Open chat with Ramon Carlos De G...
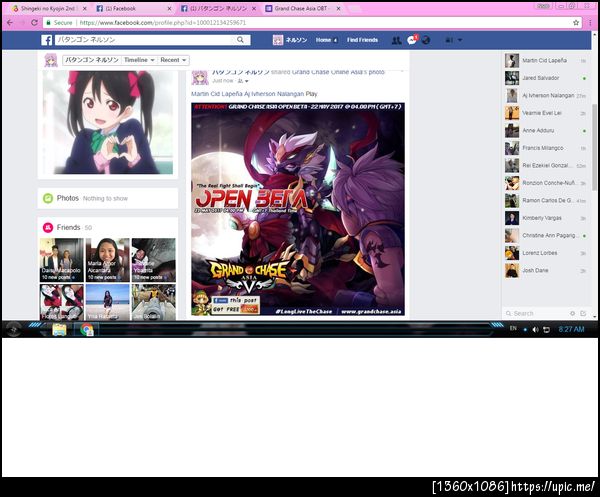 [546, 200]
